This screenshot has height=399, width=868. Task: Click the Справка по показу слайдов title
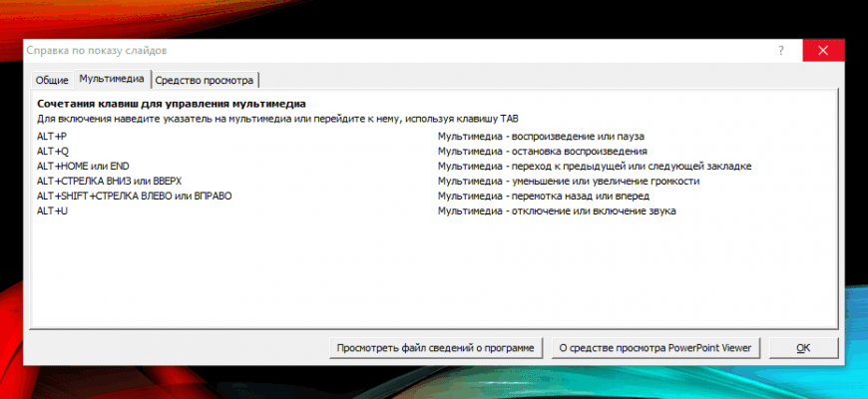pos(97,51)
